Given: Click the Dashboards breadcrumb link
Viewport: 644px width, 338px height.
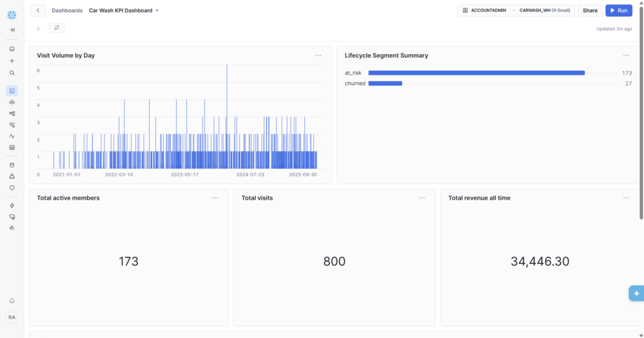Looking at the screenshot, I should tap(67, 11).
